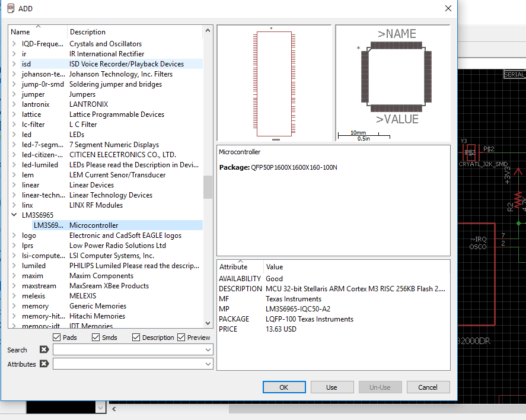The image size is (526, 420).
Task: Click the schematic window horizontal scrollbar
Action: click(377, 409)
